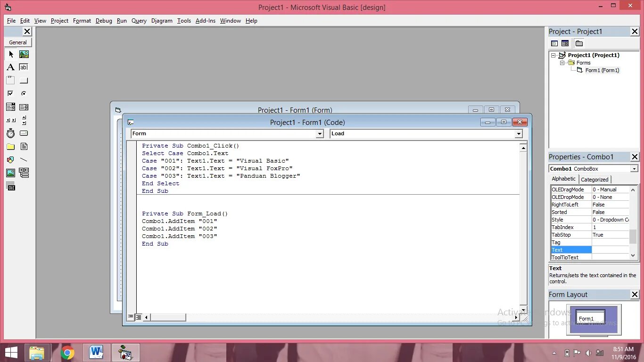Click the empty Text property value field
Image resolution: width=644 pixels, height=362 pixels.
tap(611, 250)
